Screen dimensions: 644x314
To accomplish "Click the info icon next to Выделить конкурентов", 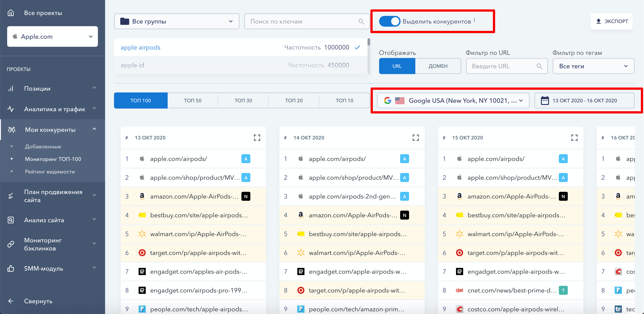I will 474,20.
